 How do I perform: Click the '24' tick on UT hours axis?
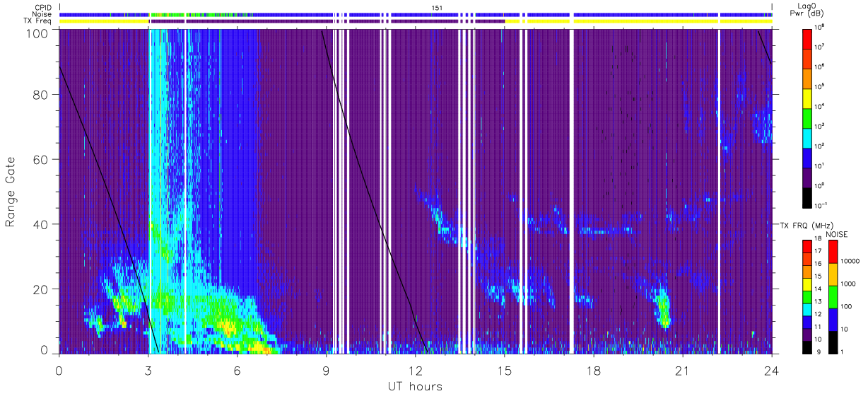coord(772,371)
